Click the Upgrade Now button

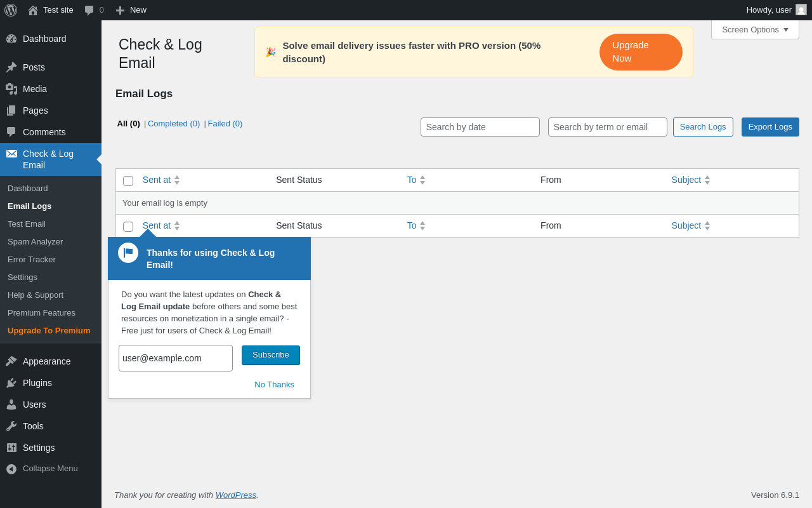641,52
